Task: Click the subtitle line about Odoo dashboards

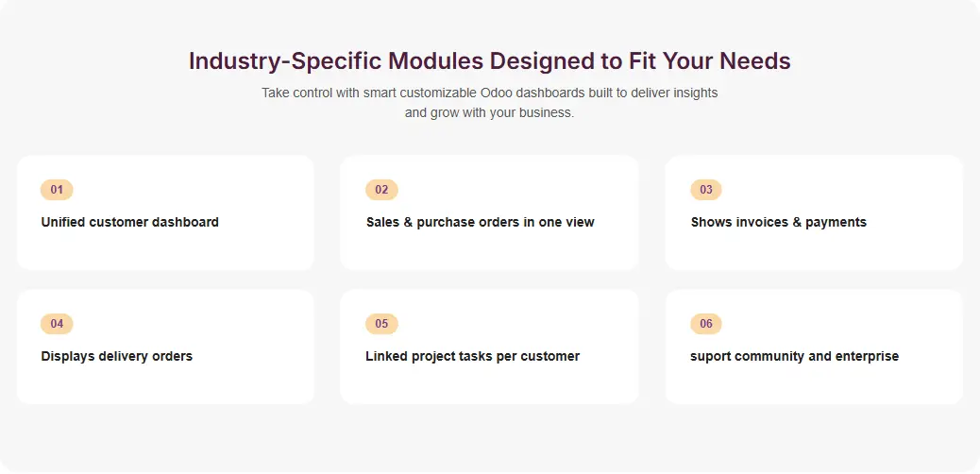Action: pyautogui.click(x=489, y=93)
